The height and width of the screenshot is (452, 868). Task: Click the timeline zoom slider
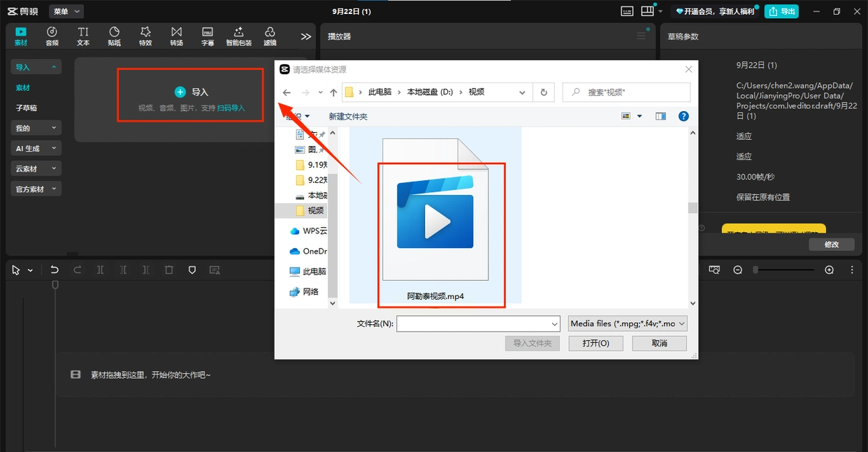(x=783, y=270)
